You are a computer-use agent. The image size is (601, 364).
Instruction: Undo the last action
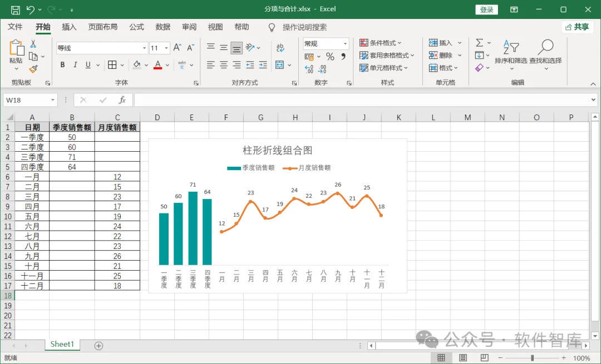coord(31,9)
